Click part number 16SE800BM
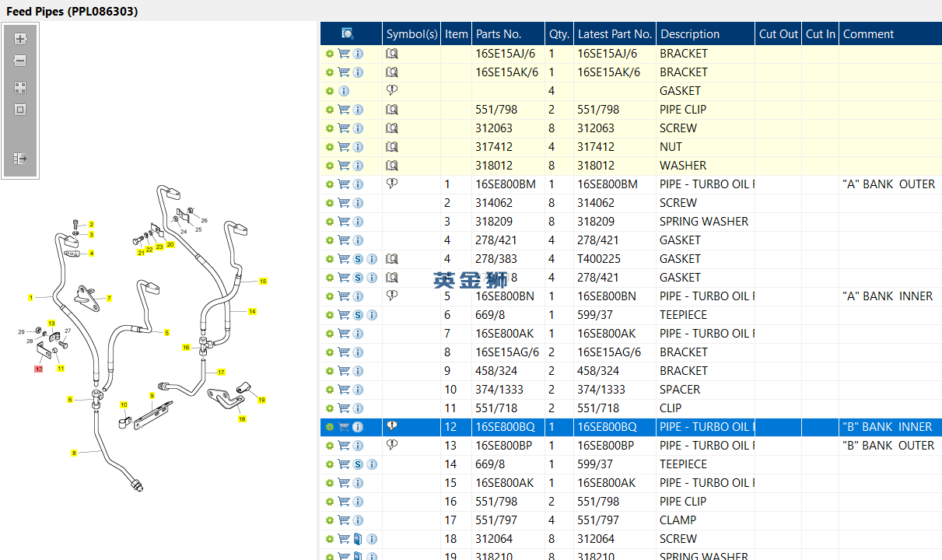The height and width of the screenshot is (560, 942). click(x=506, y=184)
